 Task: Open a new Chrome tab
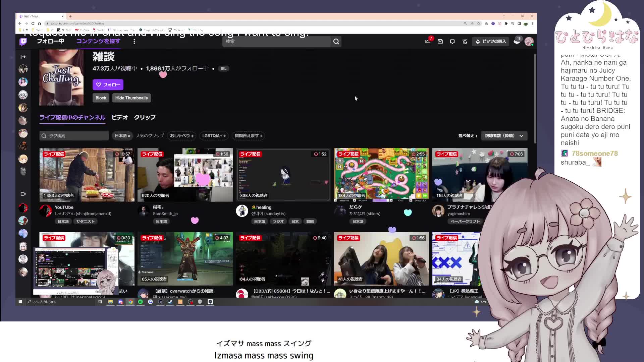tap(70, 16)
